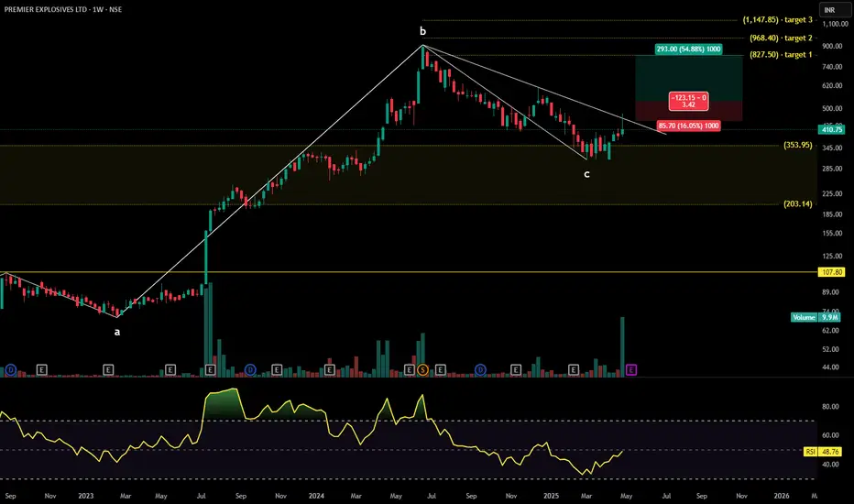Select the current price label 410.75
This screenshot has height=504, width=854.
(x=832, y=130)
